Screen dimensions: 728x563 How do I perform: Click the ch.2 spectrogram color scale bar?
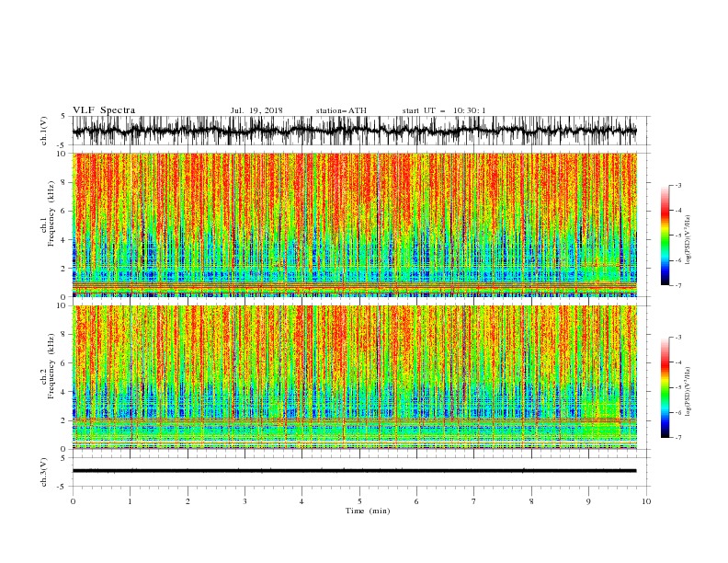tap(665, 387)
